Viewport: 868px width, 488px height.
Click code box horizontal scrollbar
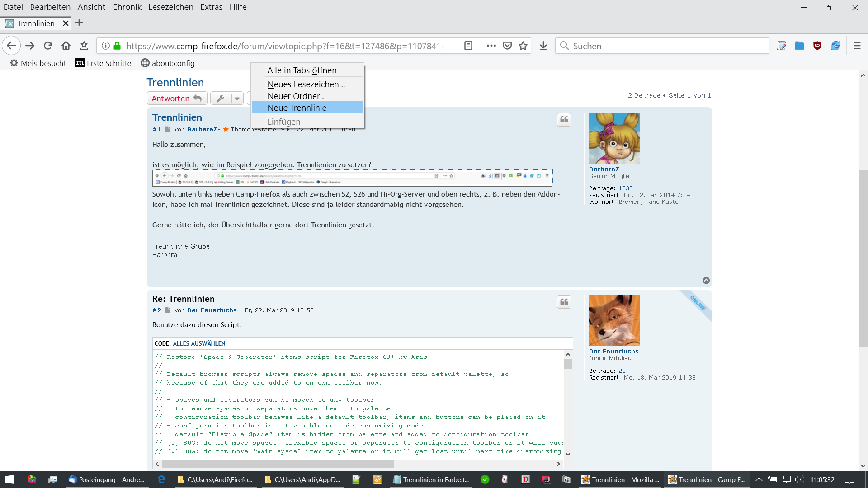tap(278, 464)
